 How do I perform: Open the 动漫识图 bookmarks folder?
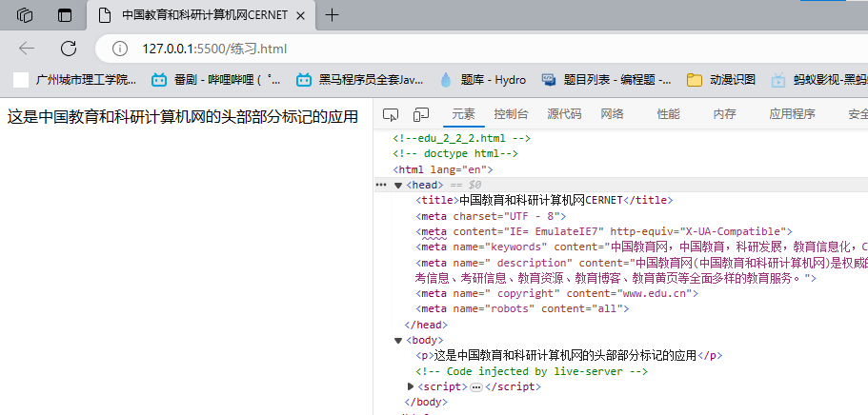click(721, 80)
